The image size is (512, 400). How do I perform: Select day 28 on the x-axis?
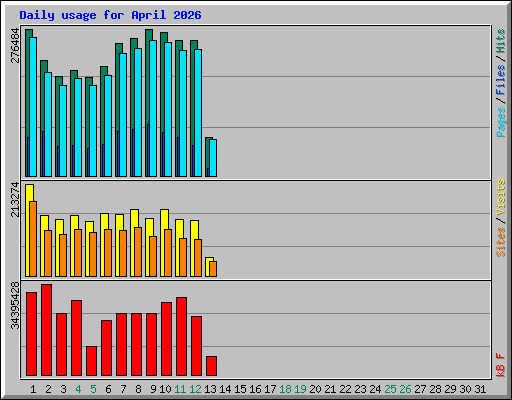(x=435, y=389)
